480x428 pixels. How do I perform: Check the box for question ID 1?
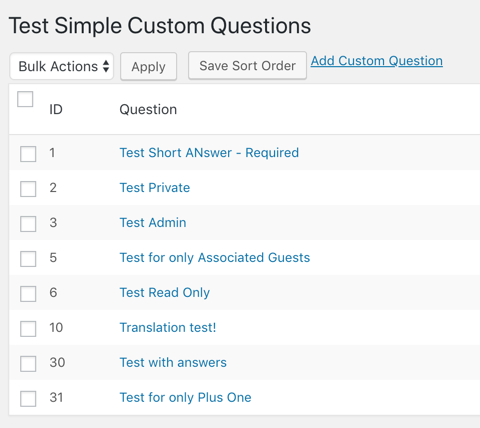pos(28,154)
